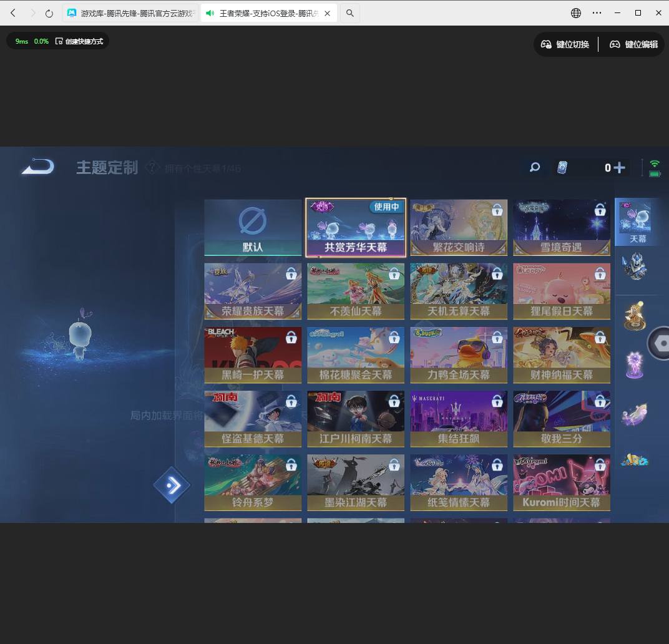This screenshot has height=644, width=669.
Task: Open the golden trophy category in the sidebar
Action: tap(635, 315)
